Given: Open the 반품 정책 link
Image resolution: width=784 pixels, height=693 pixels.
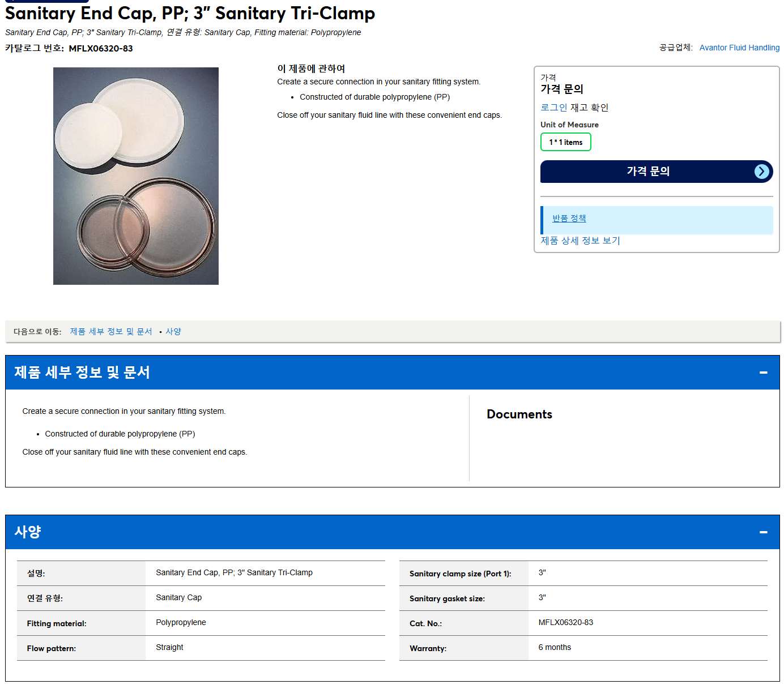Looking at the screenshot, I should coord(569,219).
